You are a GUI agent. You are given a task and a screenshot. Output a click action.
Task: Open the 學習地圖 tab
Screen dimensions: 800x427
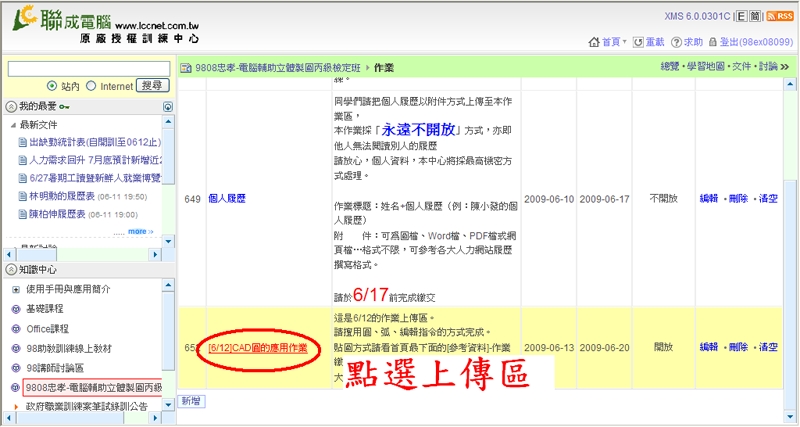pos(703,66)
